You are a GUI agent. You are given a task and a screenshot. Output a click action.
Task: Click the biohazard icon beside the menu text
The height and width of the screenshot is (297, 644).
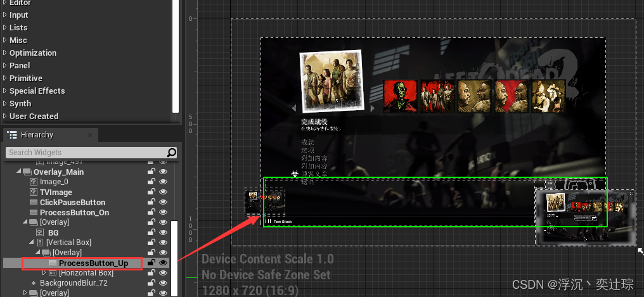tap(294, 174)
